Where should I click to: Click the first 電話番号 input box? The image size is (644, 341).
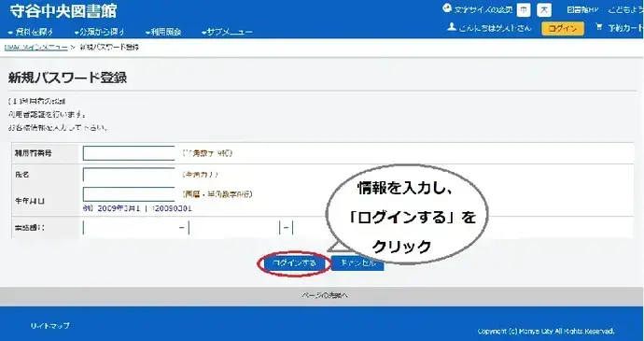pos(131,227)
